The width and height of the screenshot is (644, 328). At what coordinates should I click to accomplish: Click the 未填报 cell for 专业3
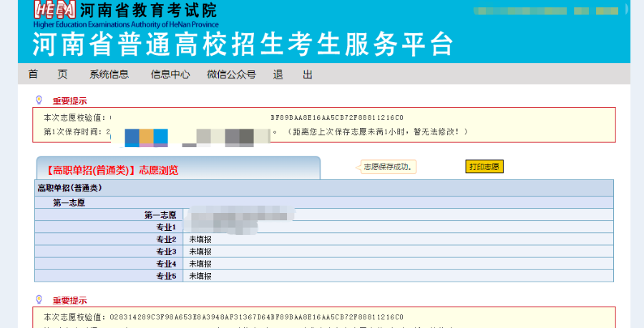point(200,252)
